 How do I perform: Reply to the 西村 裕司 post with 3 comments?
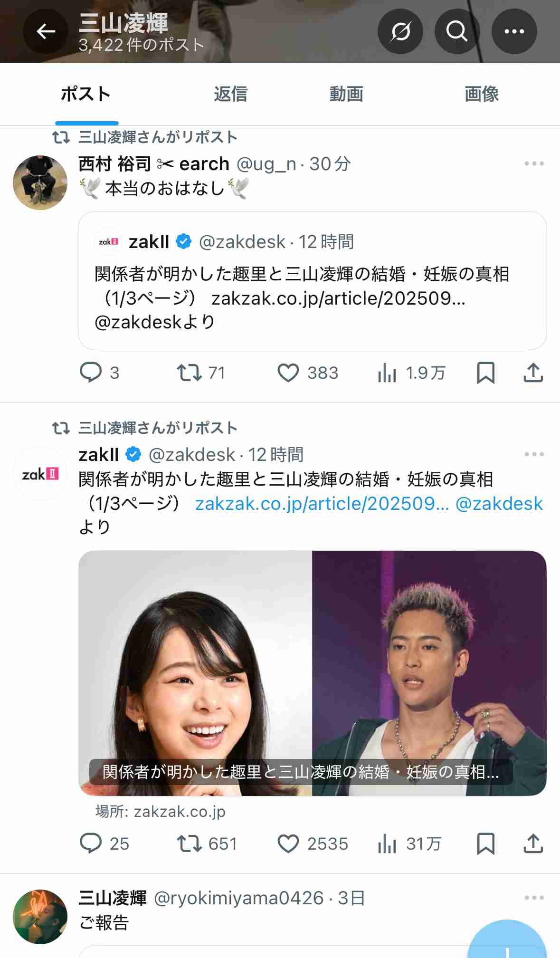(x=99, y=373)
